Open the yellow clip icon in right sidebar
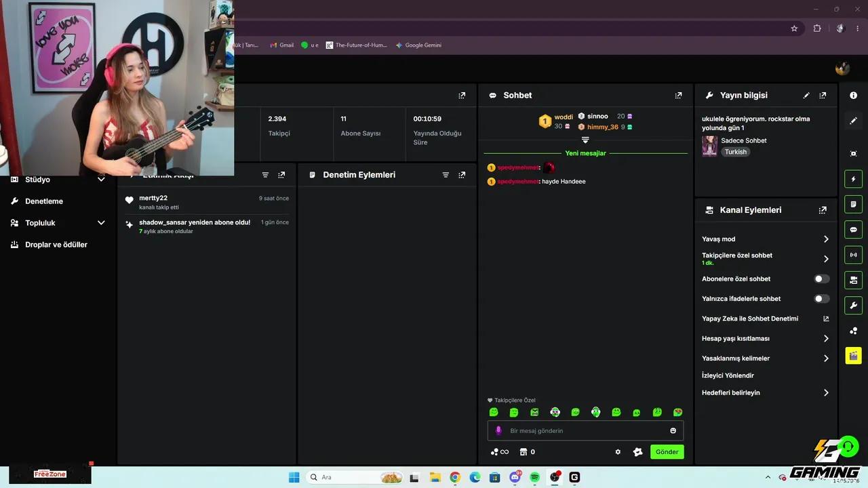 (x=853, y=355)
